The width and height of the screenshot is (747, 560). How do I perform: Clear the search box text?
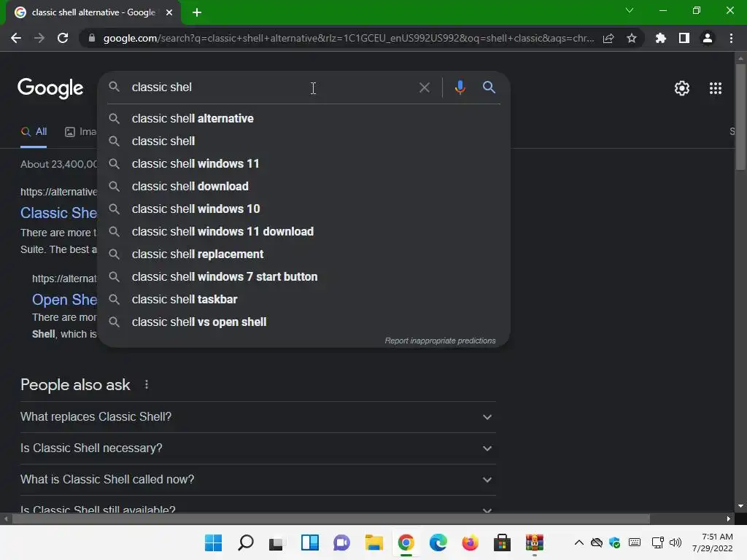point(425,87)
